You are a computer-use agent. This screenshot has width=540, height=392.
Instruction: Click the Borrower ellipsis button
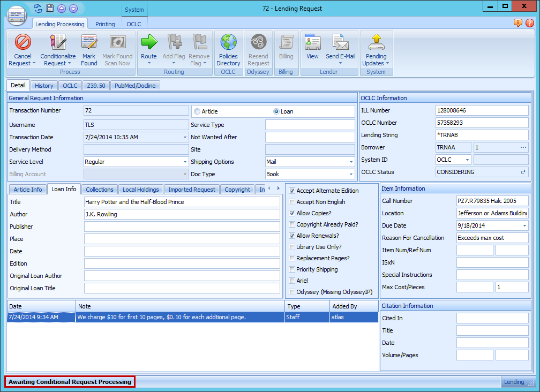point(523,147)
